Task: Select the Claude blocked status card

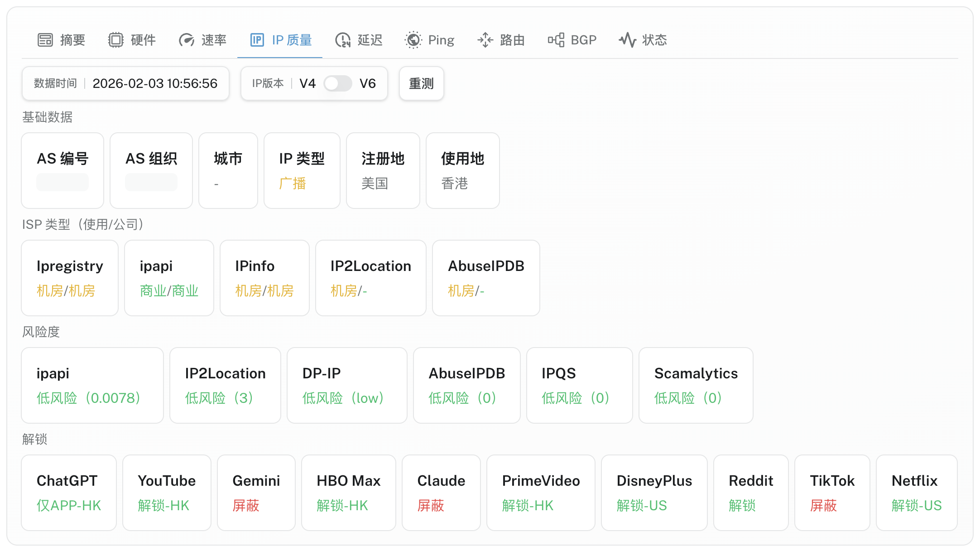Action: 441,493
